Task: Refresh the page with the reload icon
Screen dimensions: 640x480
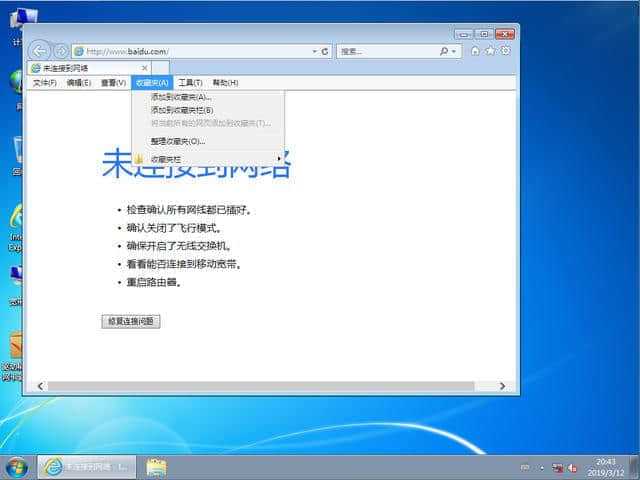Action: (x=325, y=51)
